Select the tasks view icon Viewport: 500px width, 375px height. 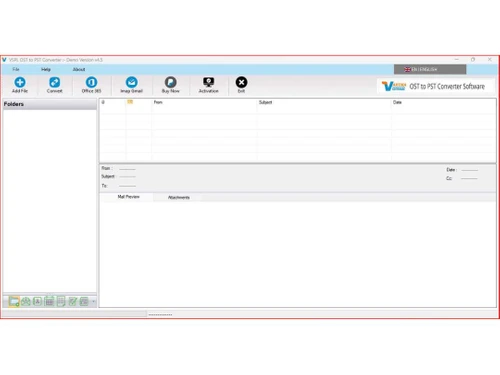(x=72, y=302)
